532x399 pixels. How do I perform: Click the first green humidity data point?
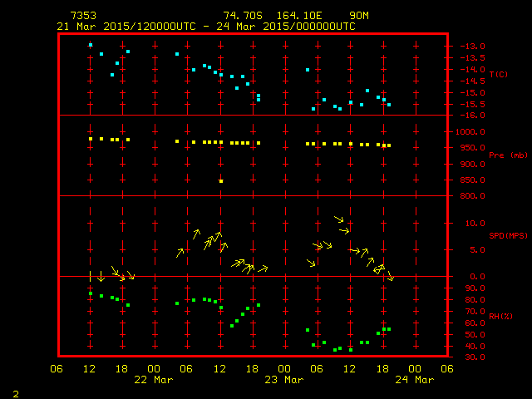coord(91,293)
